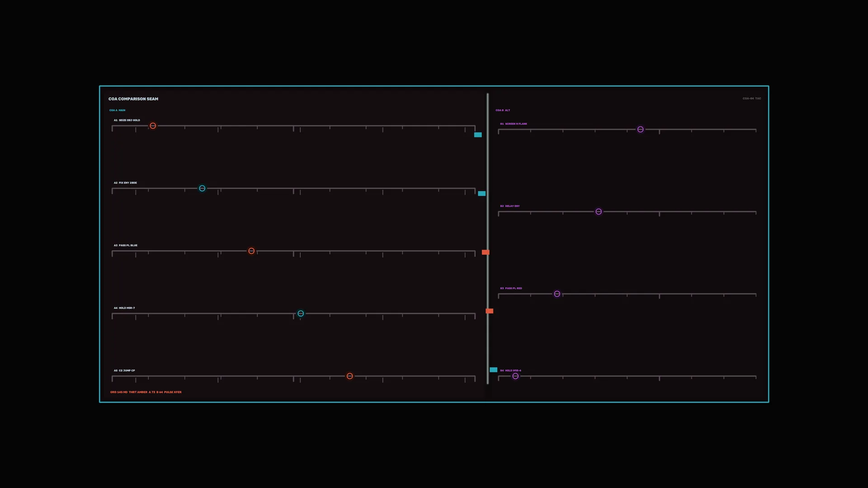Click the A2 FIX ENY 2BDE timeline marker
868x488 pixels.
point(202,188)
